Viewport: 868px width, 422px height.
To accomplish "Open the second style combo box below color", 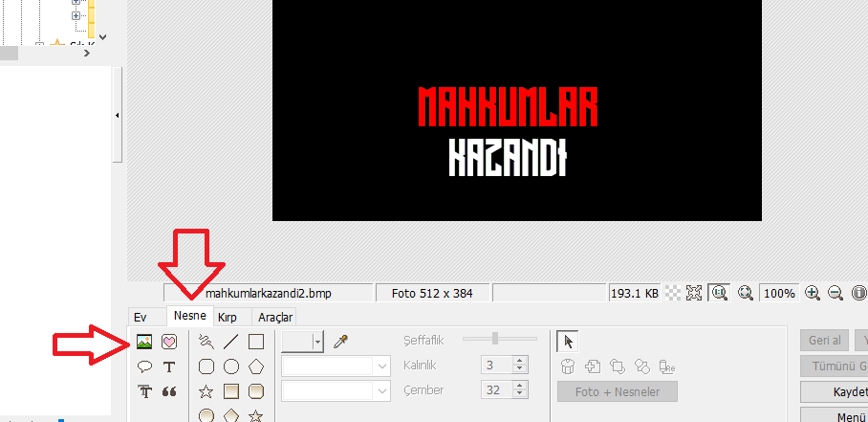I will [336, 391].
